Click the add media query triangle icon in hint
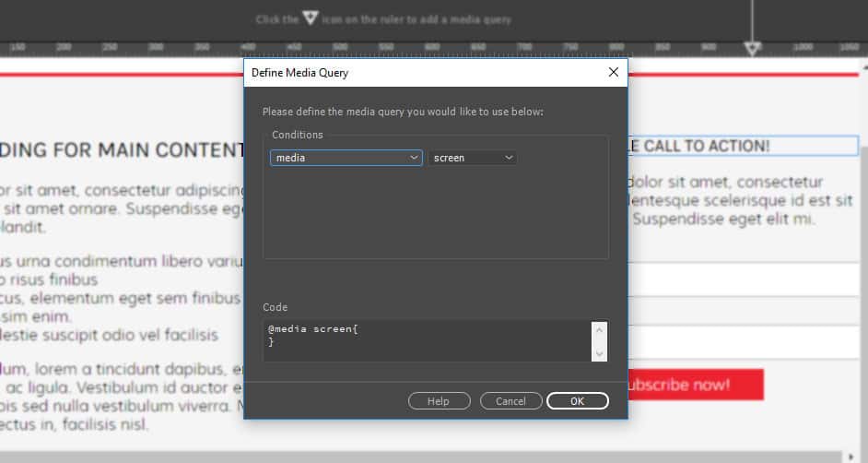This screenshot has height=463, width=868. tap(310, 18)
